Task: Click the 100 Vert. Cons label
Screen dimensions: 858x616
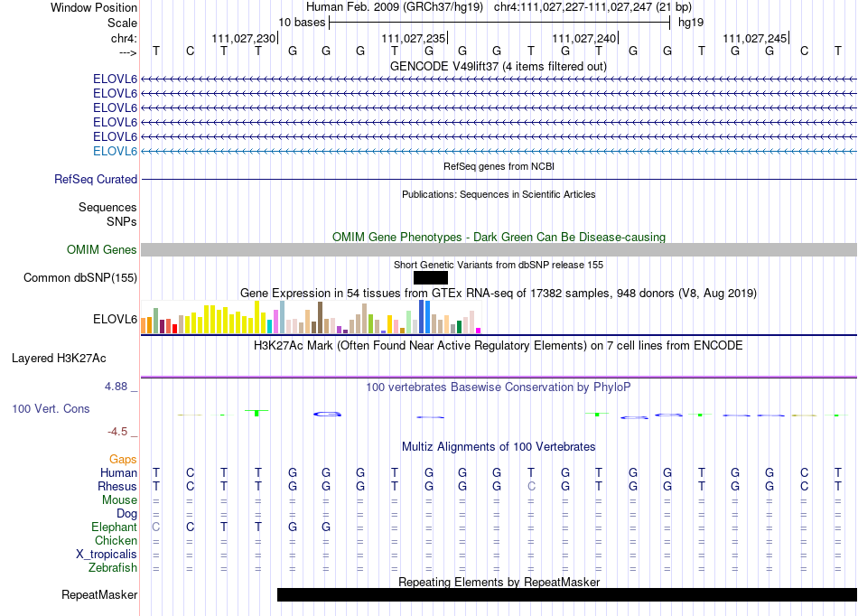Action: (x=51, y=408)
